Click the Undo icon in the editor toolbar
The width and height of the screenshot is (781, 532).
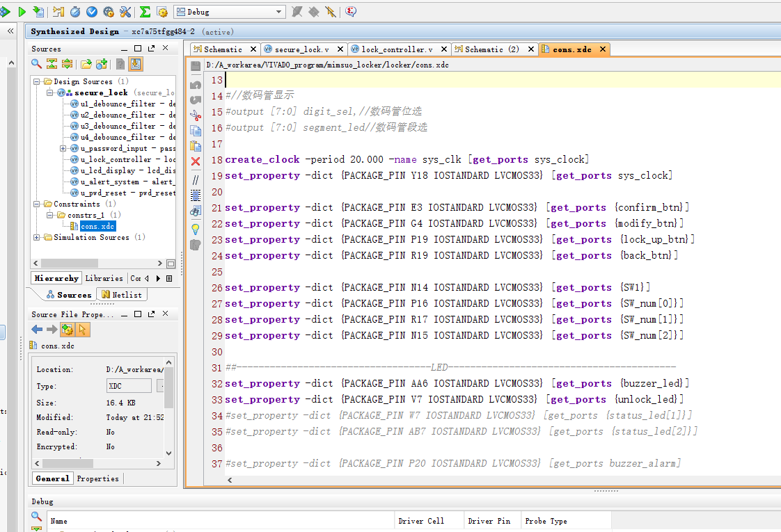[x=195, y=85]
